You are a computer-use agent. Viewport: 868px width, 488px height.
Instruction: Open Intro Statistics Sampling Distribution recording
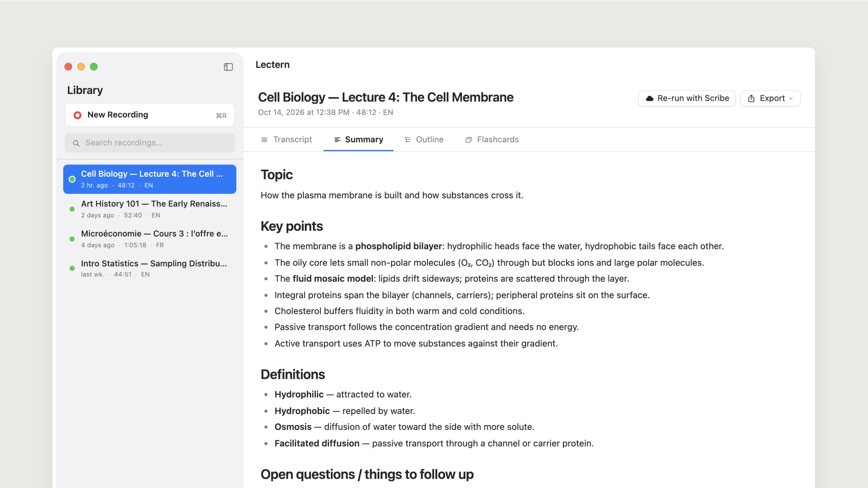[x=150, y=269]
